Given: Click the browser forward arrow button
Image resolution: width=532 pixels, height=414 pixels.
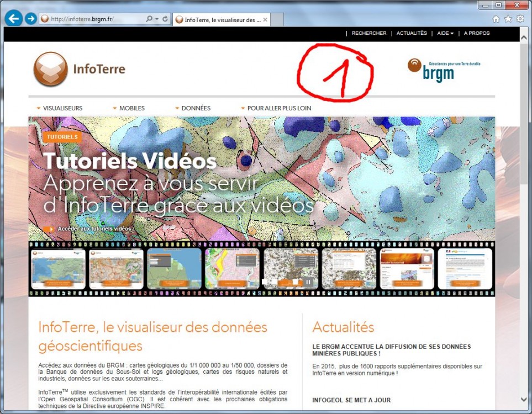Looking at the screenshot, I should (x=31, y=19).
